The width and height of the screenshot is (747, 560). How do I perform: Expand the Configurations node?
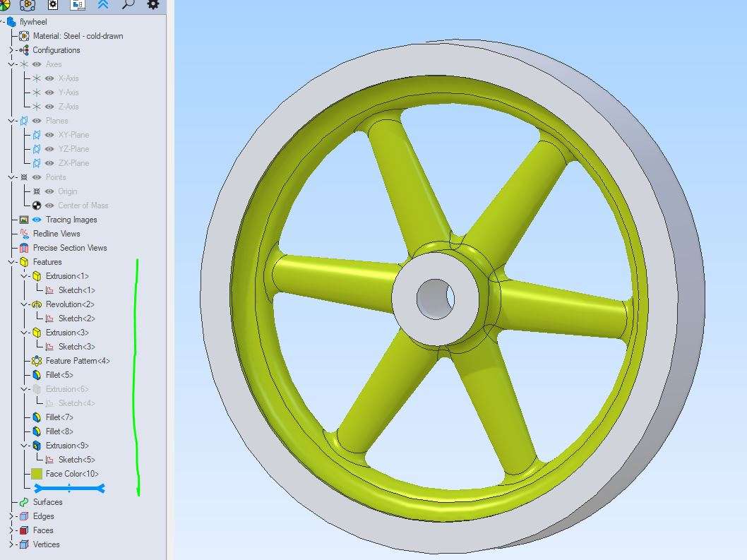[11, 50]
